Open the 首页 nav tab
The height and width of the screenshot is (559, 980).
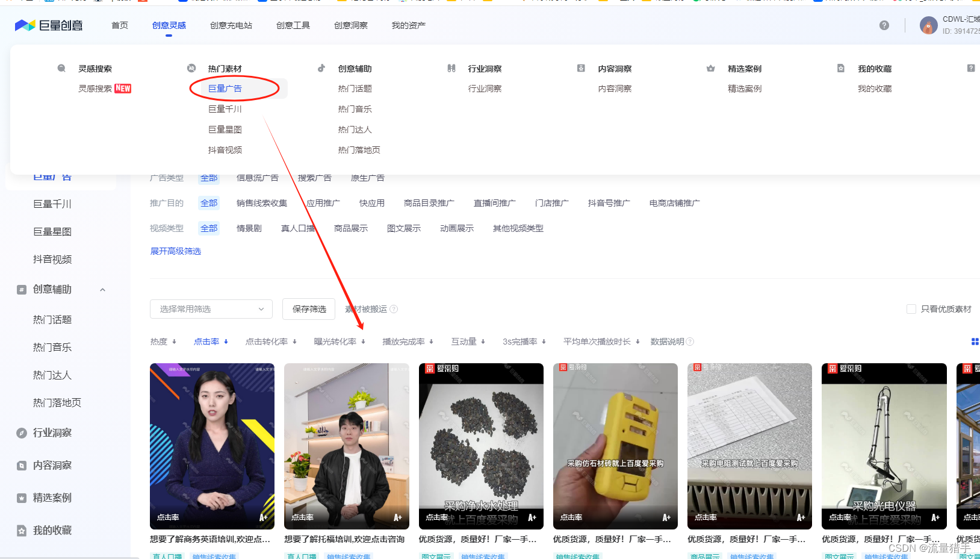point(120,25)
